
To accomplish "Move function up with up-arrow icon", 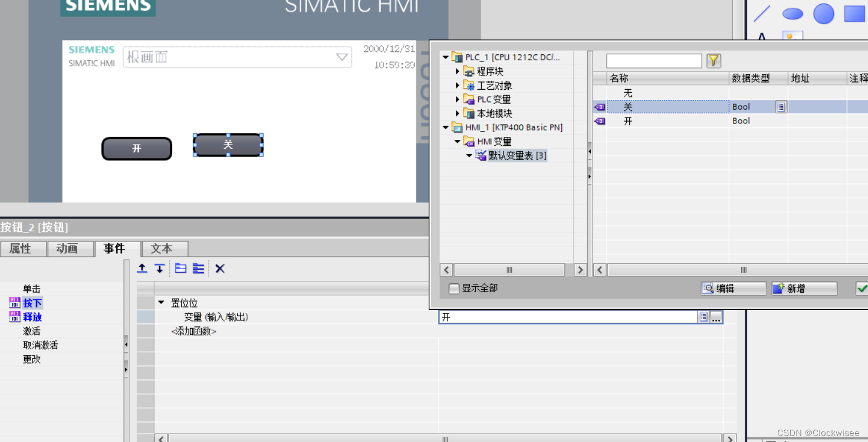I will [142, 269].
